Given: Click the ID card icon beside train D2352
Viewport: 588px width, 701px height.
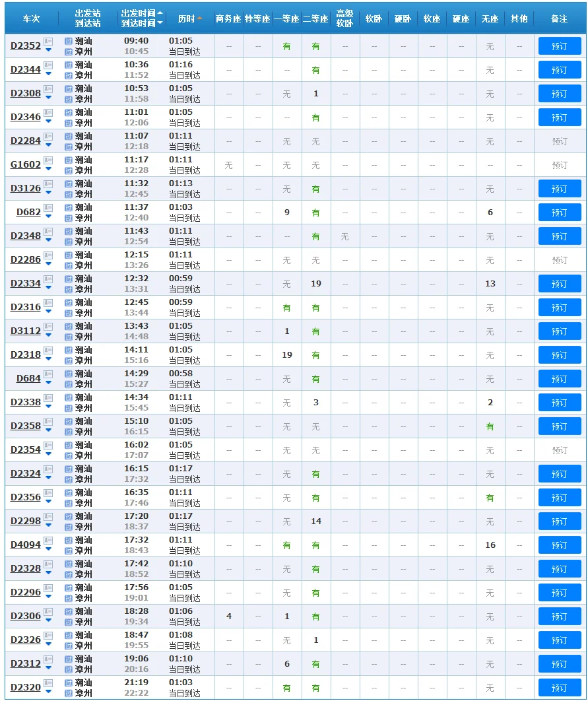Looking at the screenshot, I should 48,42.
